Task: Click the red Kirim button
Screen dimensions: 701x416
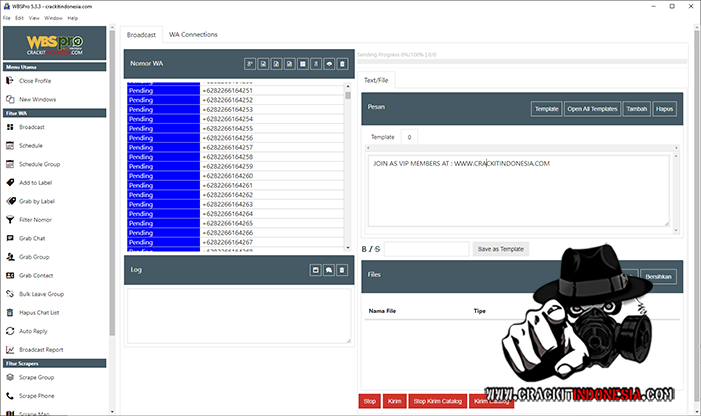Action: pyautogui.click(x=394, y=401)
